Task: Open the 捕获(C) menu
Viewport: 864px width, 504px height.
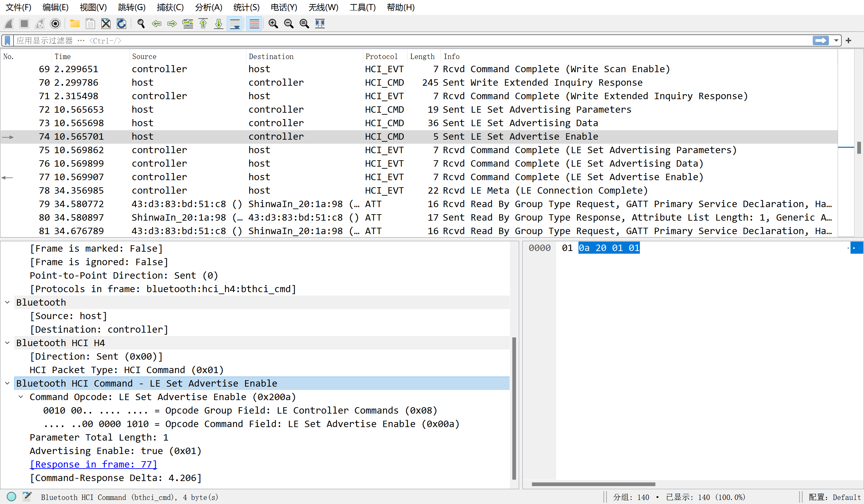Action: [x=170, y=7]
